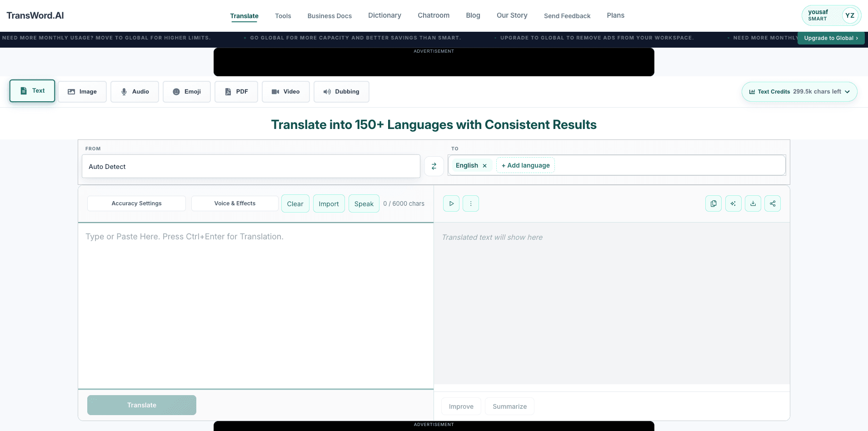Open the Translate nav menu item

(x=244, y=16)
